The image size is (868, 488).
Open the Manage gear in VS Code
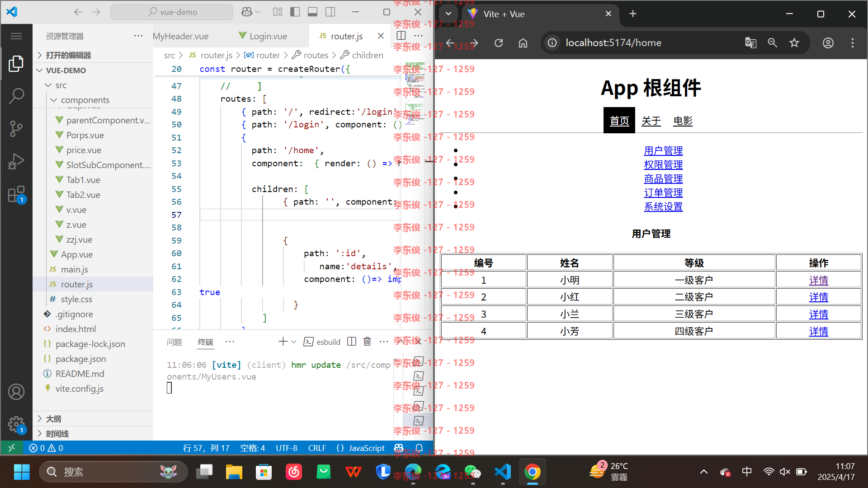[x=16, y=424]
